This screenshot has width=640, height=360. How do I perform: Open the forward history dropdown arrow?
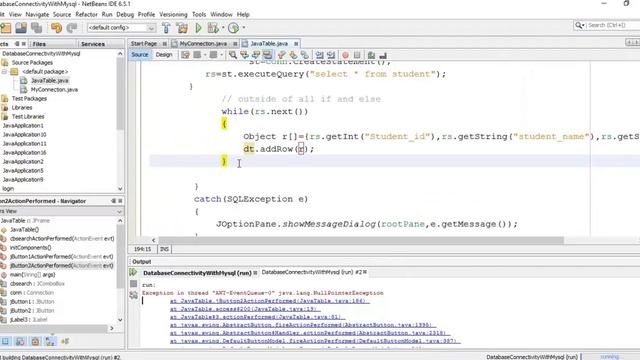(x=221, y=55)
